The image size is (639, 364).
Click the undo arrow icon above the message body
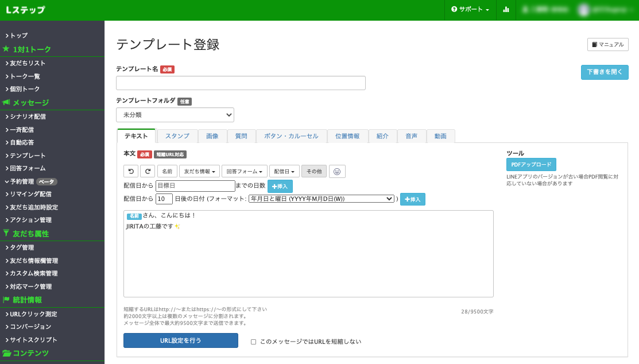click(x=130, y=171)
